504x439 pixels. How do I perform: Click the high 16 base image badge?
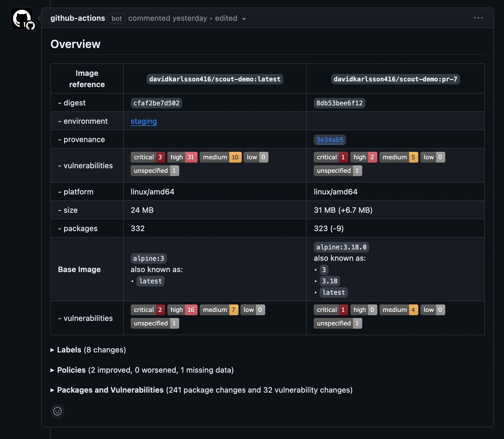(x=182, y=310)
